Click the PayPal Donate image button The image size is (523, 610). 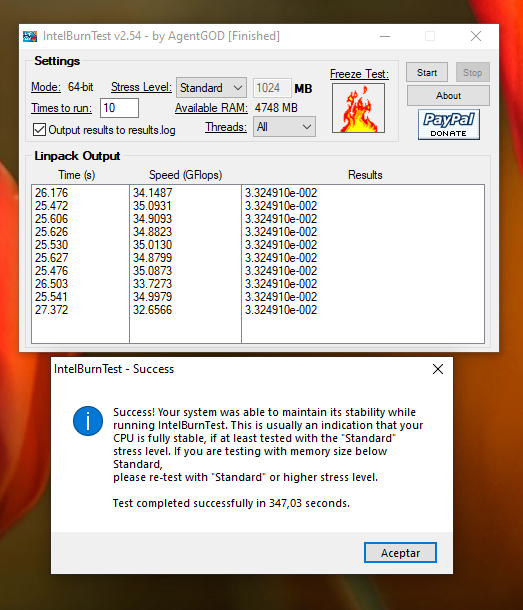pyautogui.click(x=449, y=124)
